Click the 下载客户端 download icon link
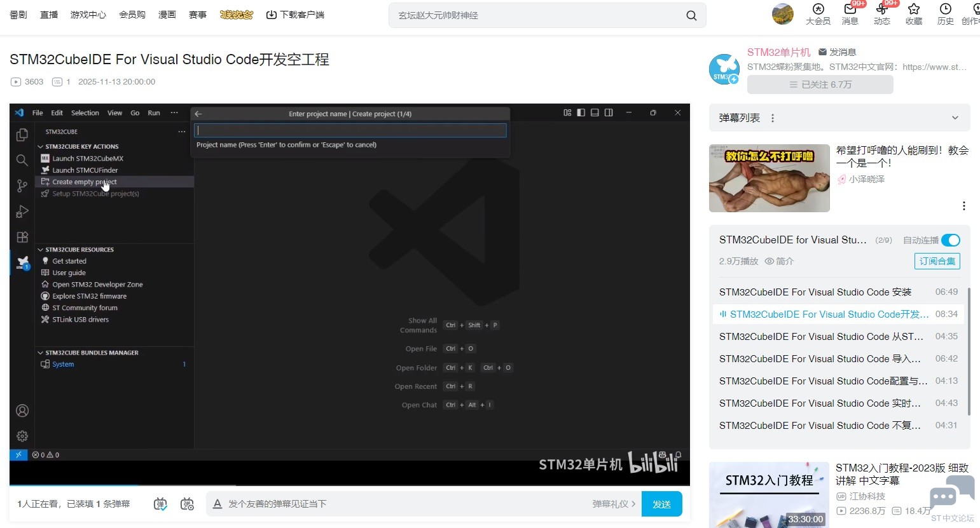 click(295, 15)
